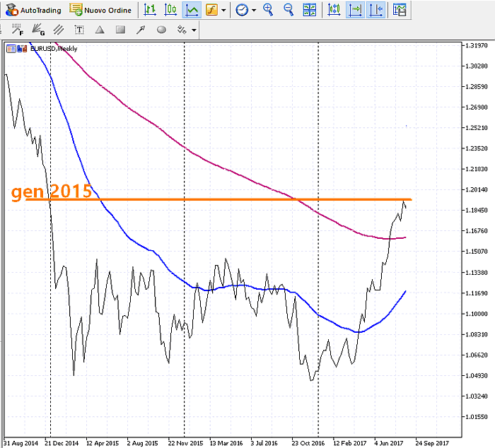Select the equidistant channel tool
The width and height of the screenshot is (495, 448).
tap(59, 30)
